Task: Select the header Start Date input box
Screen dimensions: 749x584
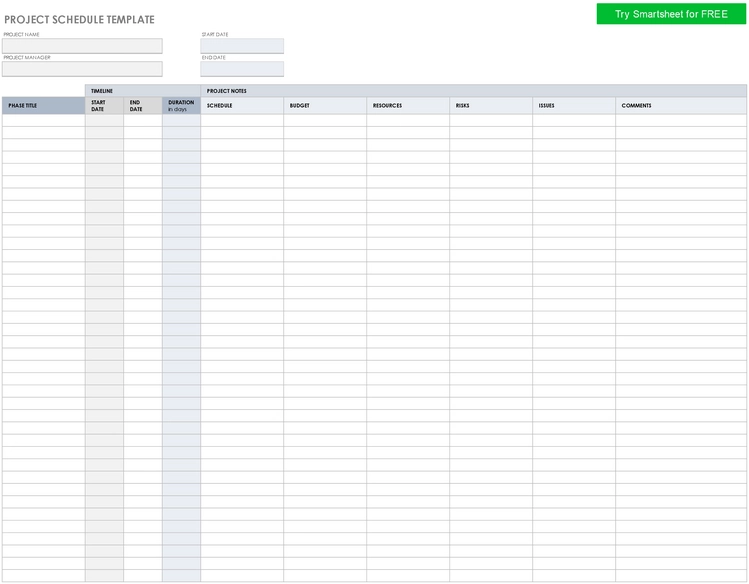Action: click(242, 46)
